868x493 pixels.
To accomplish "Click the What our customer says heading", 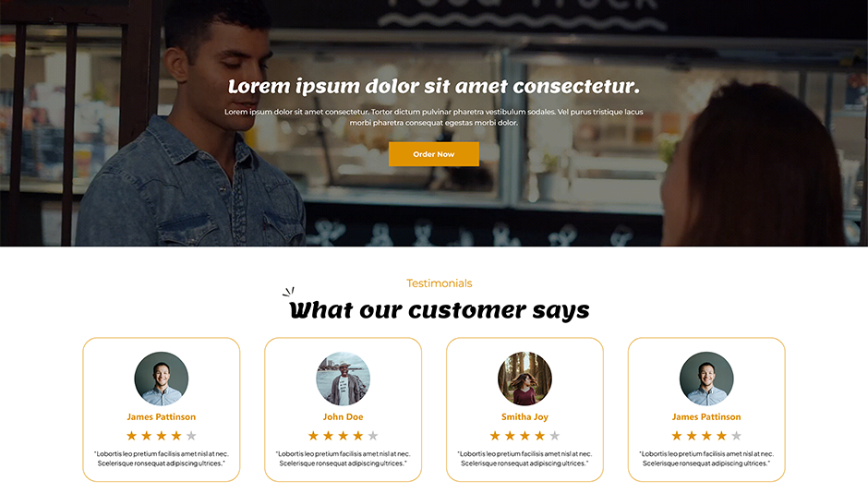I will pyautogui.click(x=439, y=310).
